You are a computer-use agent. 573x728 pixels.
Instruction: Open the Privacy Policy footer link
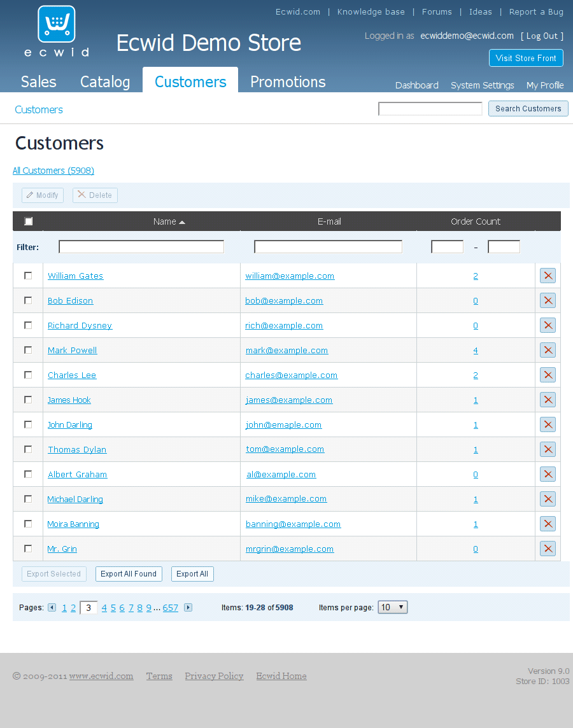(x=214, y=676)
